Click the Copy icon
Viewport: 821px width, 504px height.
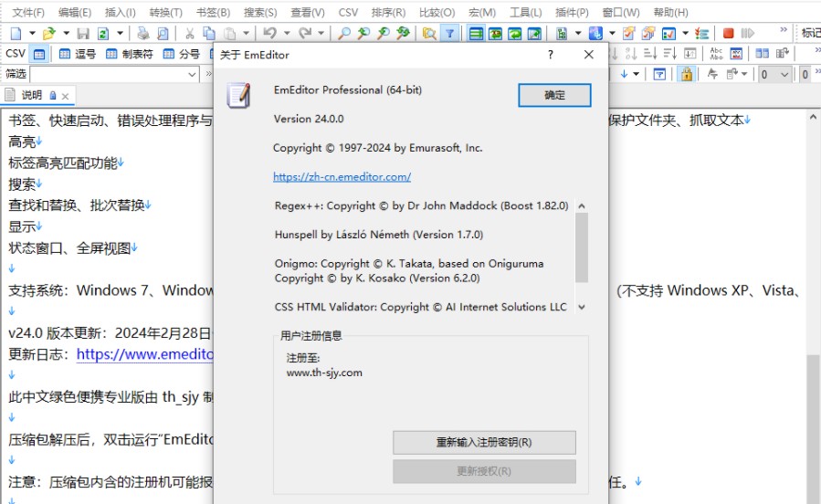[209, 34]
